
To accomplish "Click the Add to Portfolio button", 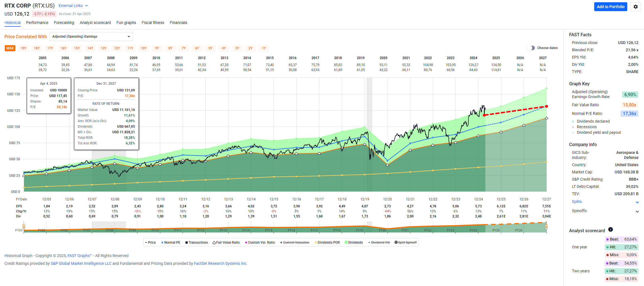I will [611, 6].
